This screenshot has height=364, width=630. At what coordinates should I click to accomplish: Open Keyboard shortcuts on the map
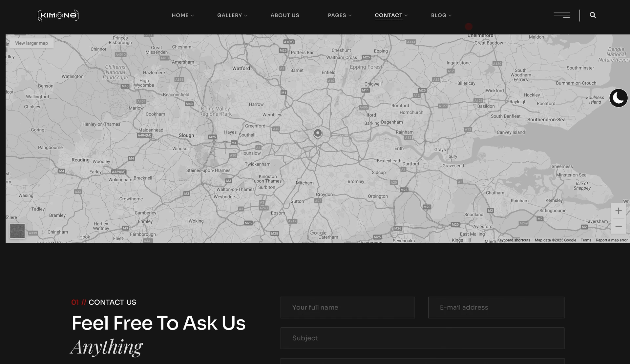[x=514, y=240]
